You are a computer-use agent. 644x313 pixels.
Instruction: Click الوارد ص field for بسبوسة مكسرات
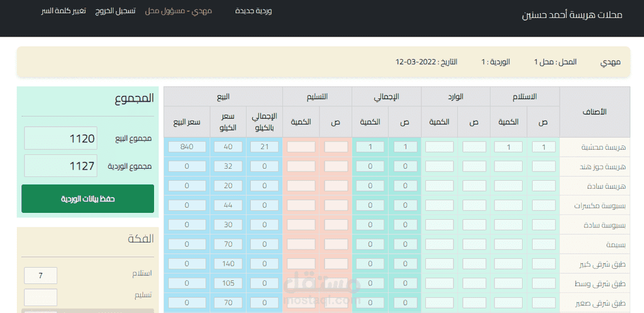click(474, 205)
